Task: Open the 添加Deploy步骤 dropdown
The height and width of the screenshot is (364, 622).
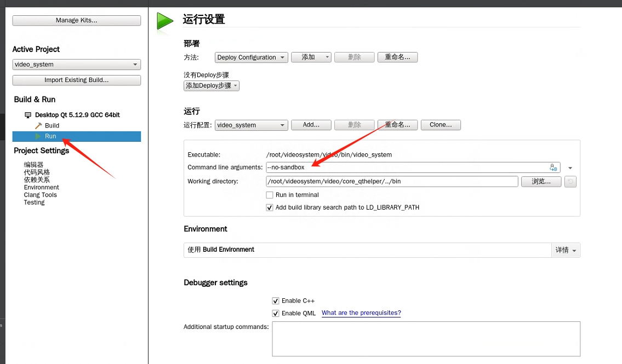Action: 212,86
